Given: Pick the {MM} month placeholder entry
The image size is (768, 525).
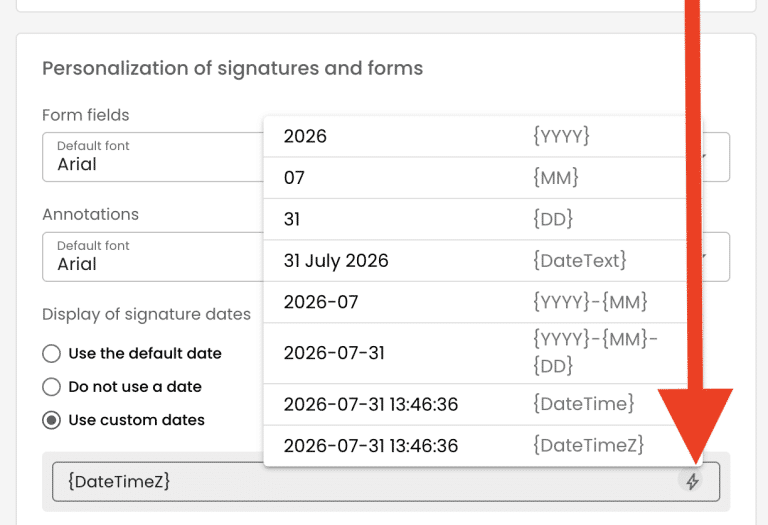Looking at the screenshot, I should pyautogui.click(x=474, y=177).
